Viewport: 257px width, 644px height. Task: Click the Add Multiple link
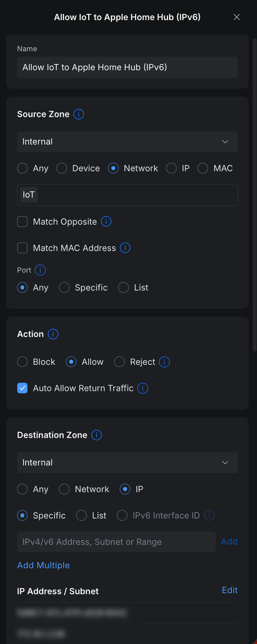43,565
